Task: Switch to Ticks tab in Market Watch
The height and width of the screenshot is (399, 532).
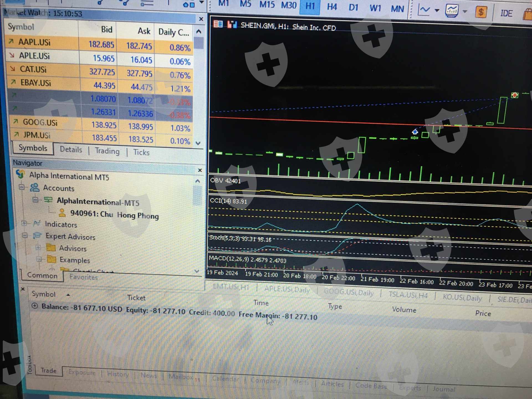Action: 141,152
